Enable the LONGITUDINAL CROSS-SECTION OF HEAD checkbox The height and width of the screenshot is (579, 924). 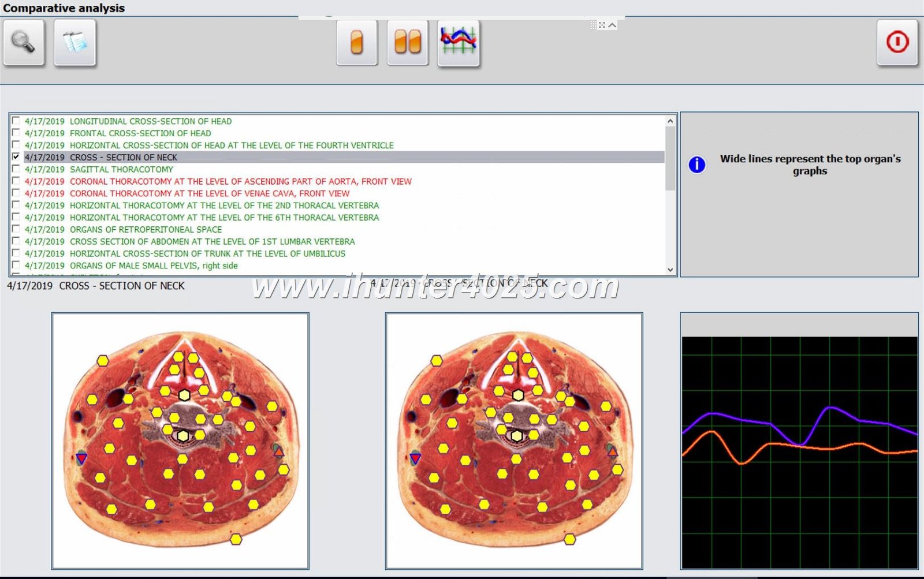(16, 121)
